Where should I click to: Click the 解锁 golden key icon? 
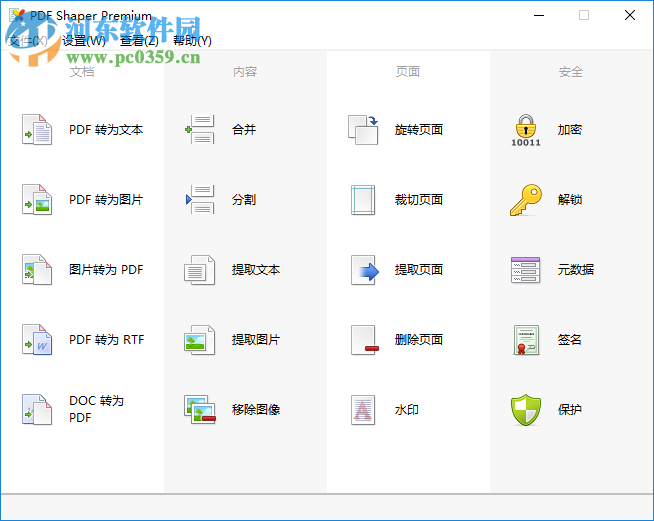(526, 200)
